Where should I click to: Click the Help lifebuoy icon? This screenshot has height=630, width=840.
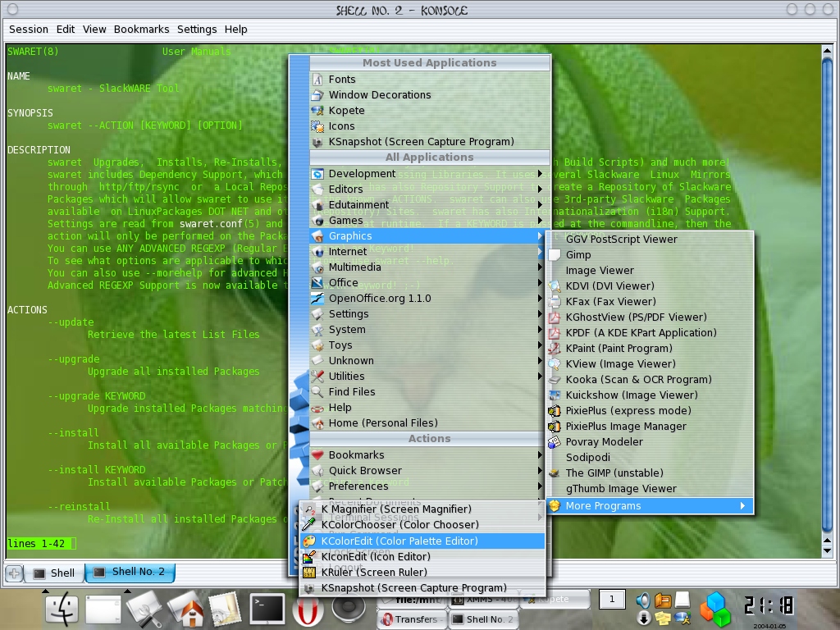[x=317, y=408]
